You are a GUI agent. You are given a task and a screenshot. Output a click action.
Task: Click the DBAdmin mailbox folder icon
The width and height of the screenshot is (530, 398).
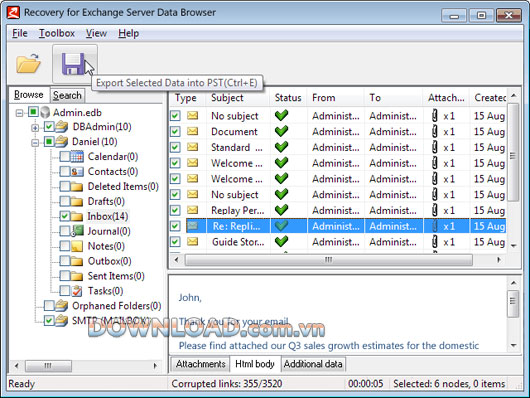tap(62, 127)
